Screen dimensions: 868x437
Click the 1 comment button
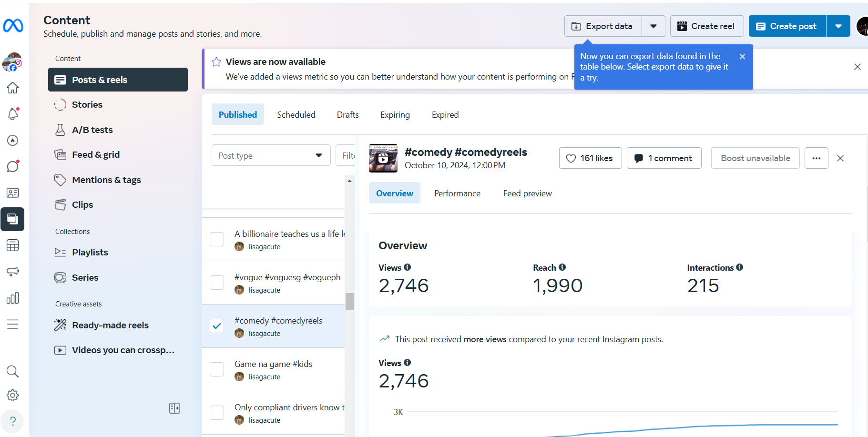click(664, 158)
